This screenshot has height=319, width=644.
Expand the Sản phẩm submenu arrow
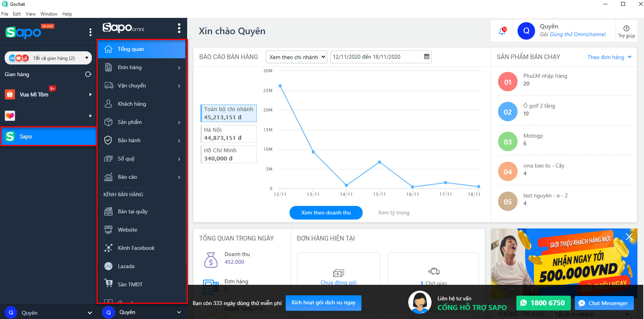[179, 122]
